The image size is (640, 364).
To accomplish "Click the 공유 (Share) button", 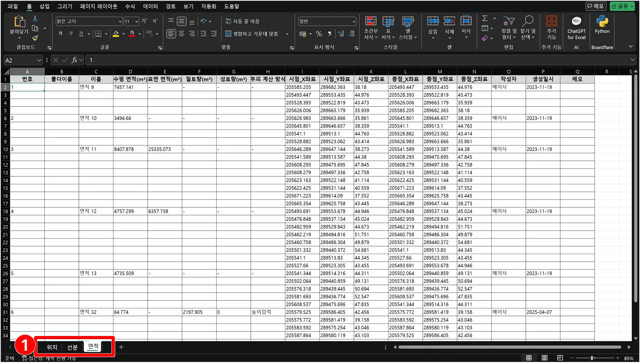I will [x=622, y=6].
